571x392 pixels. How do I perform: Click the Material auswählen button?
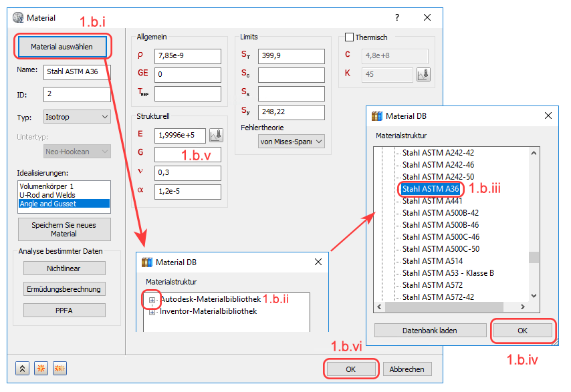(x=62, y=47)
